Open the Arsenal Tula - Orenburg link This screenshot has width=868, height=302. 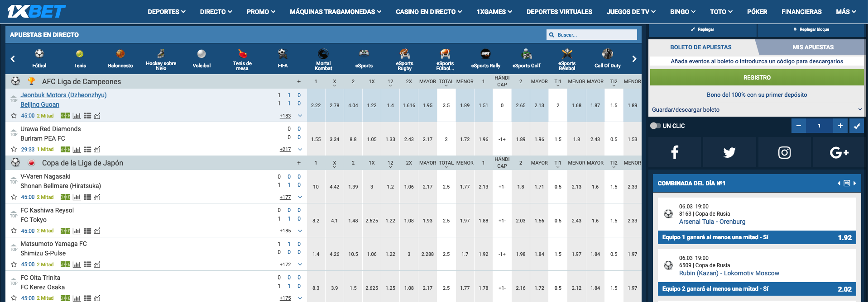[712, 222]
